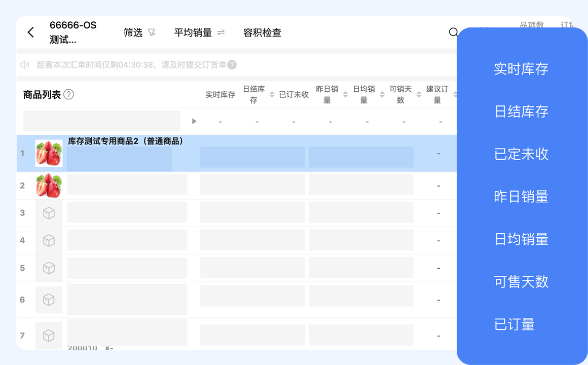Sort by the 日均销量 column arrows

pos(382,95)
